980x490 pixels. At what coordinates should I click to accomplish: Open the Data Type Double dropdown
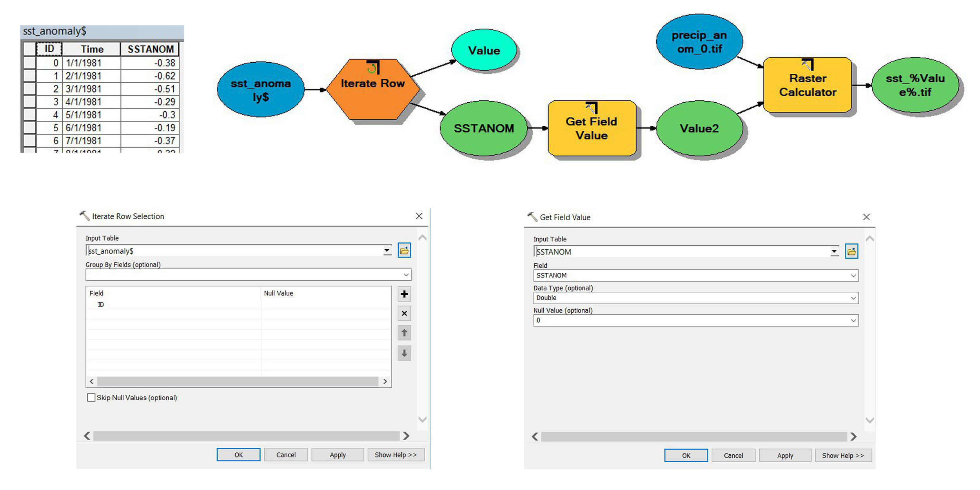tap(853, 298)
